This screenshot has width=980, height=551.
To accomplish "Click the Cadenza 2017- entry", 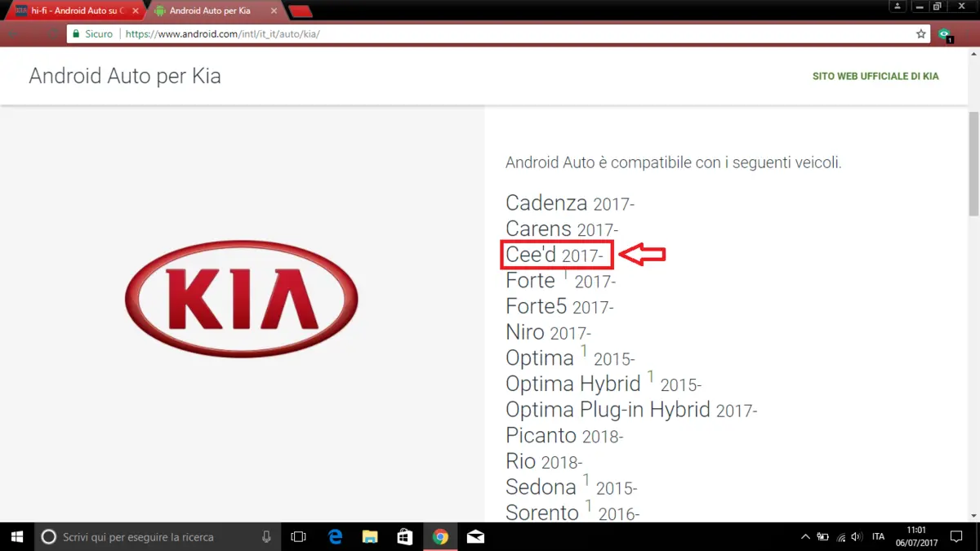I will point(570,202).
